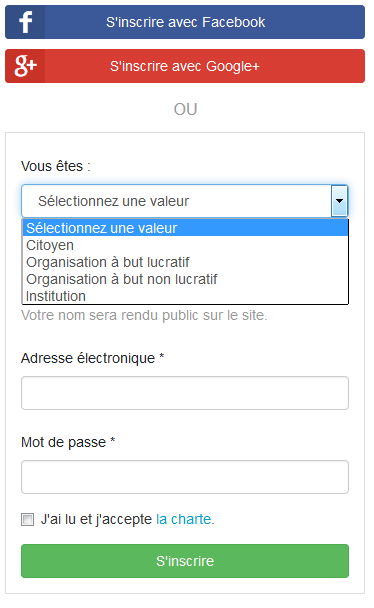Sign up with the Facebook button label
The height and width of the screenshot is (608, 374).
(x=186, y=22)
